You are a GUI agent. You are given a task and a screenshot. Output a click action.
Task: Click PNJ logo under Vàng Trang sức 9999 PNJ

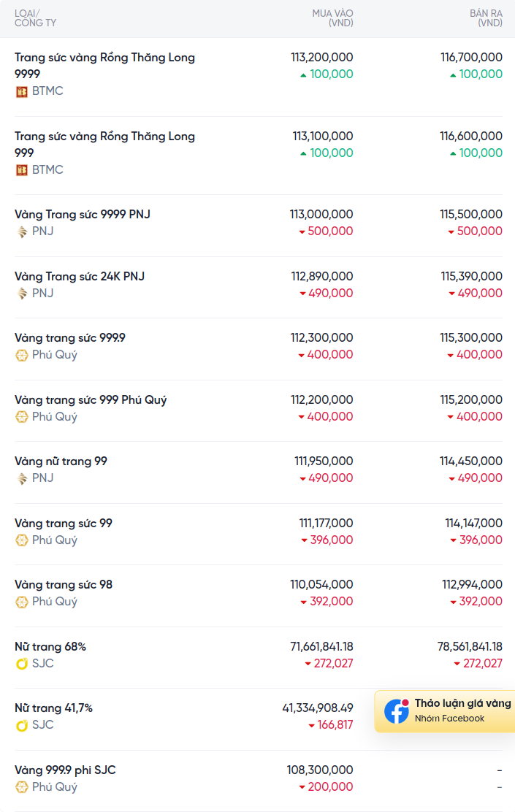click(x=22, y=232)
